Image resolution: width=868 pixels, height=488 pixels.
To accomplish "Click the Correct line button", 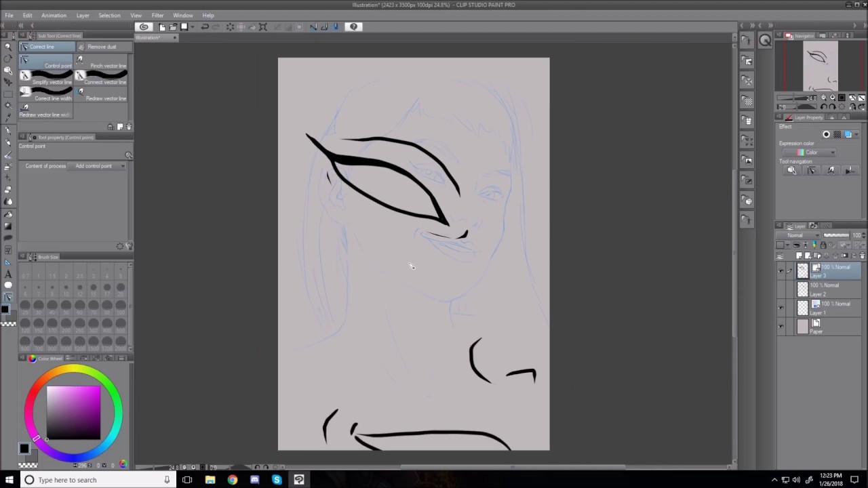I will tap(42, 46).
